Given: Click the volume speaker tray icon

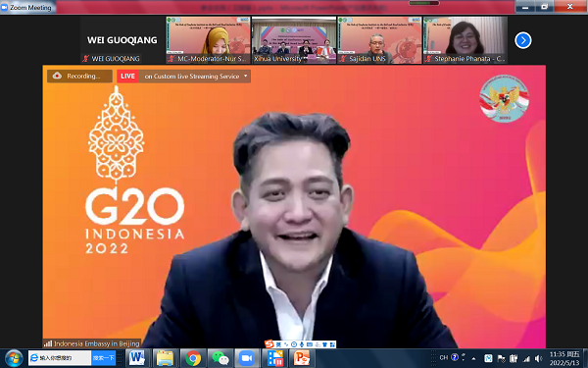Looking at the screenshot, I should [x=539, y=358].
